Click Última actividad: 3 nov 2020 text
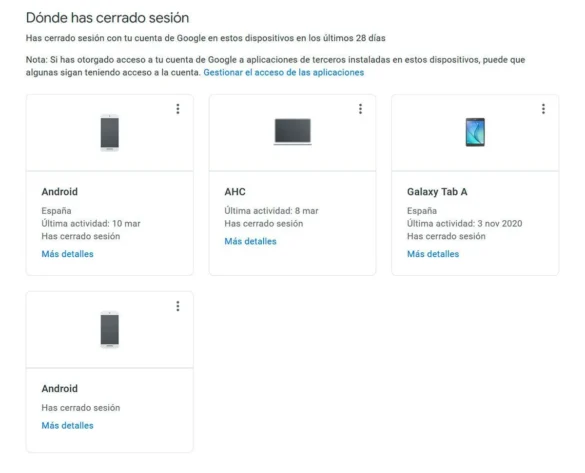Image resolution: width=585 pixels, height=473 pixels. (464, 223)
